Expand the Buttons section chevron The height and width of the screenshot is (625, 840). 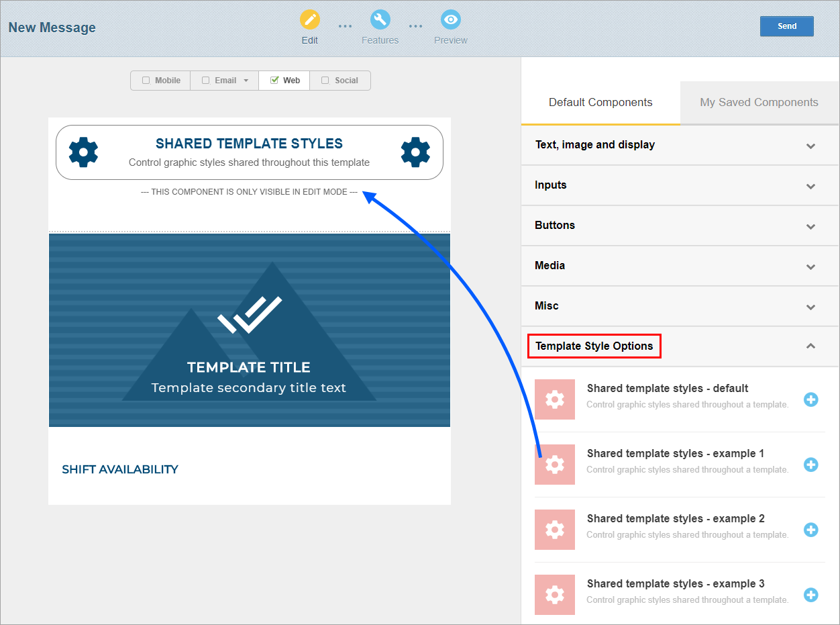tap(810, 226)
